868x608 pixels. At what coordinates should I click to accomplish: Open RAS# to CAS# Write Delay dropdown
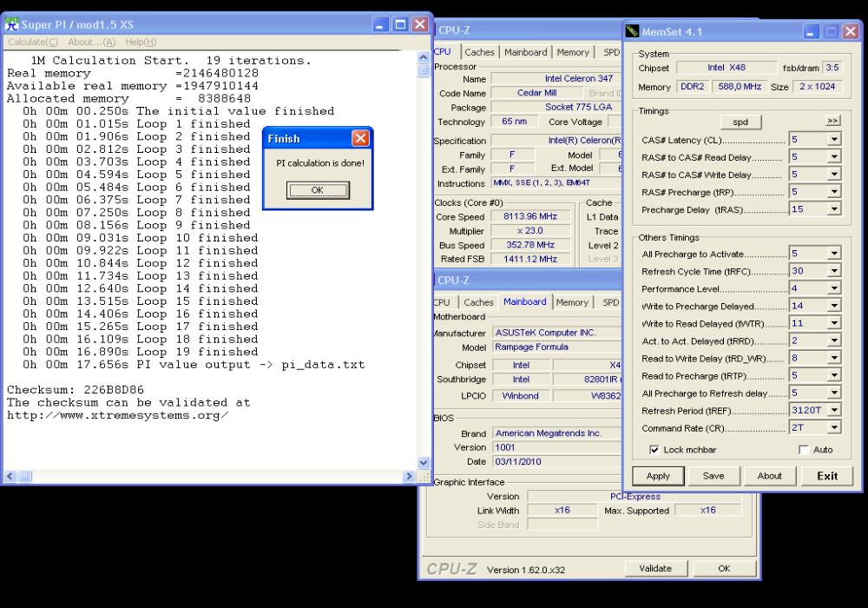(x=834, y=175)
